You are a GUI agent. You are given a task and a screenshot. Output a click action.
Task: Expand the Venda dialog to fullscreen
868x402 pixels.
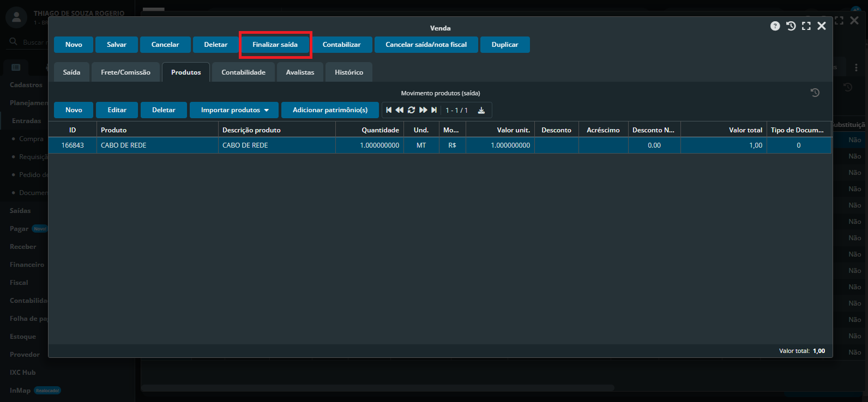pos(806,26)
